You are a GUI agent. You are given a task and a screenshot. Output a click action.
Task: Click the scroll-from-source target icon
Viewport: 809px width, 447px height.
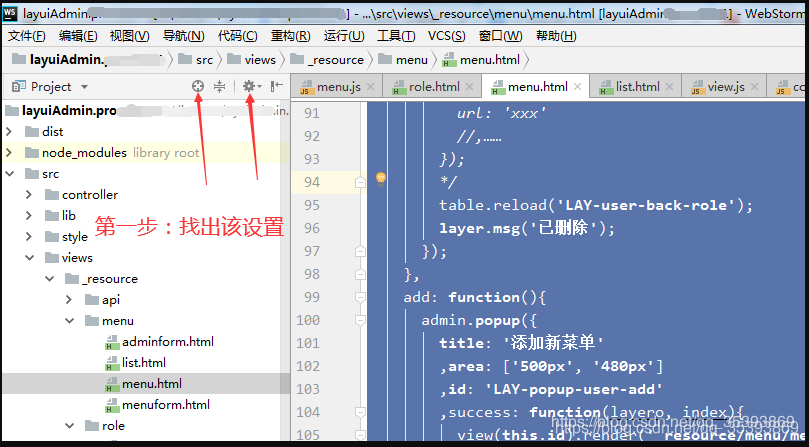pos(198,86)
